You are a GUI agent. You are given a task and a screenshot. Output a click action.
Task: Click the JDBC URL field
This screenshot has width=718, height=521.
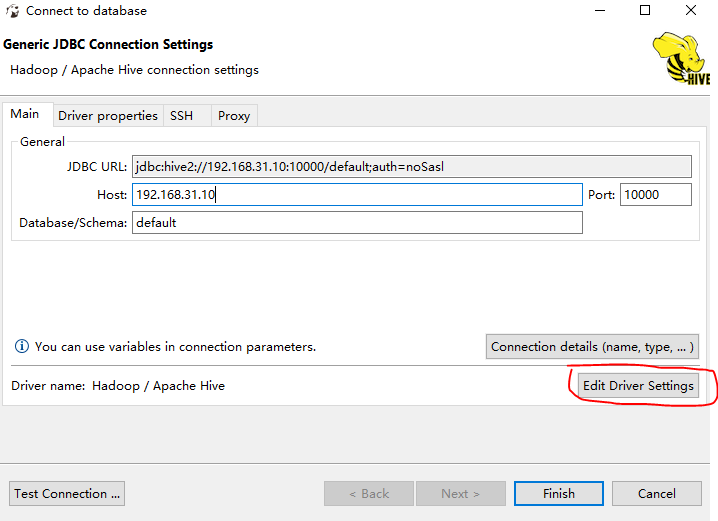[411, 167]
